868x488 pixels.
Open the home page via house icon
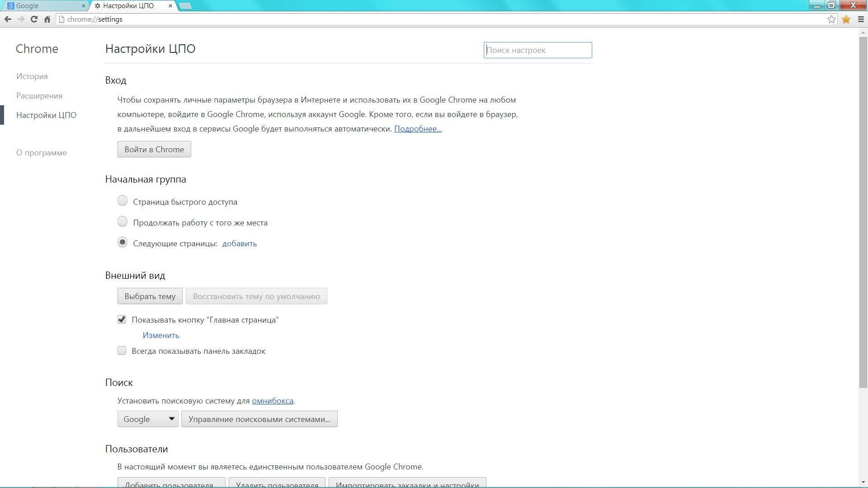(x=47, y=19)
